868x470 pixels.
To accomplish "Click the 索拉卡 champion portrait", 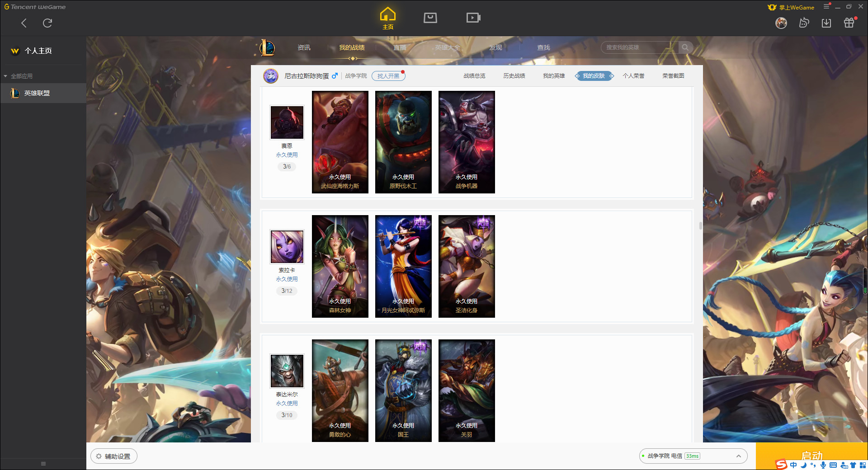I will tap(287, 247).
